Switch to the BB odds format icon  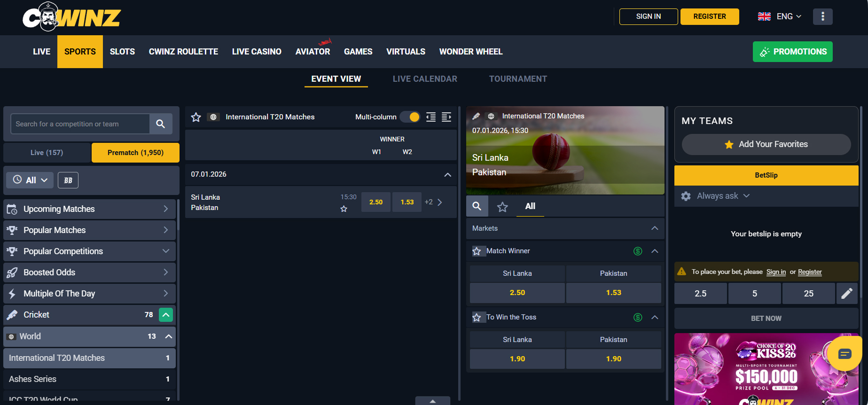[x=68, y=180]
